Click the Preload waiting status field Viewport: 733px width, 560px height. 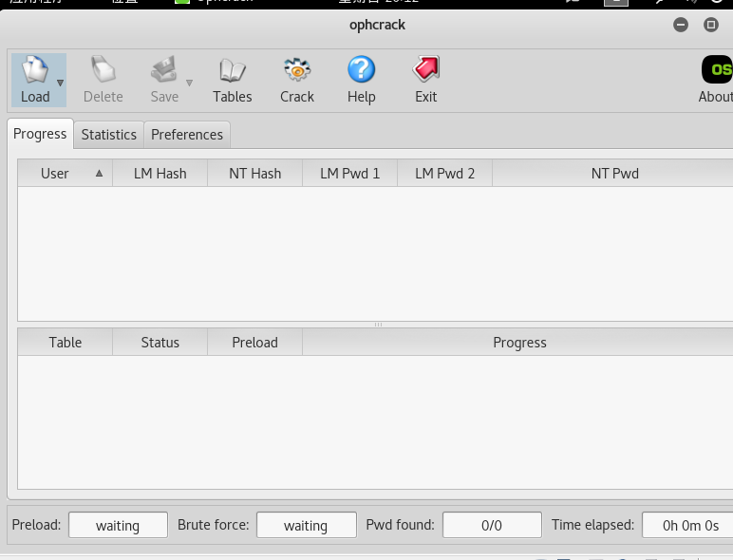tap(118, 525)
